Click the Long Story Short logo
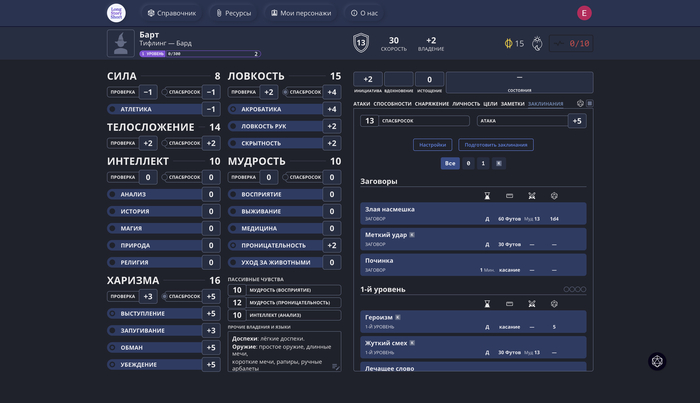The width and height of the screenshot is (700, 403). [x=116, y=13]
